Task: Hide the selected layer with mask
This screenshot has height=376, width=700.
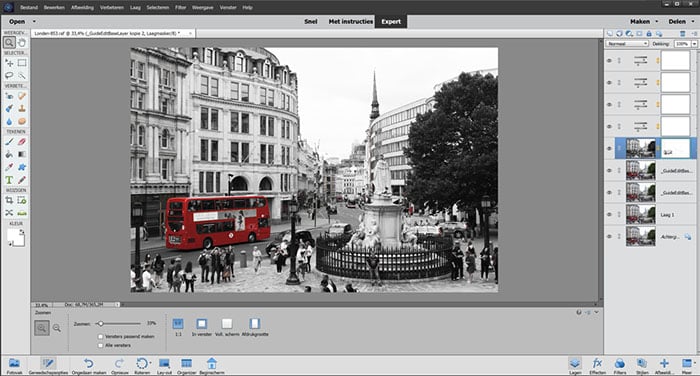Action: click(x=609, y=148)
